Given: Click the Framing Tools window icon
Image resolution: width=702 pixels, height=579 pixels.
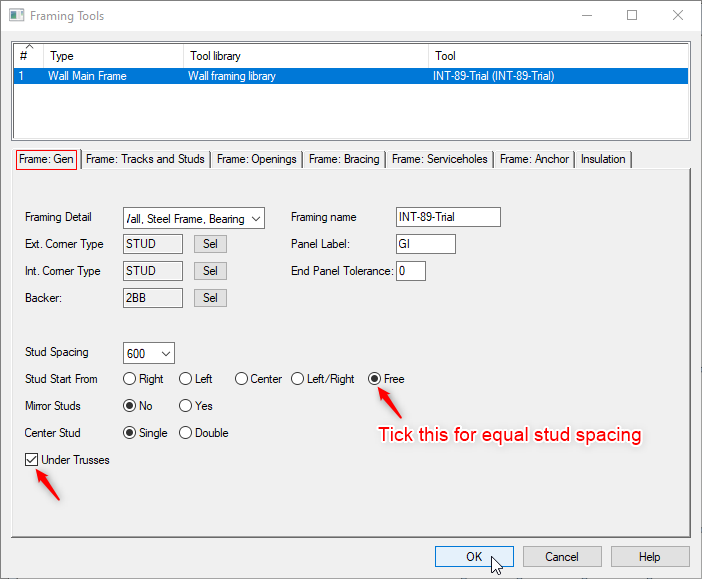Looking at the screenshot, I should coord(17,16).
